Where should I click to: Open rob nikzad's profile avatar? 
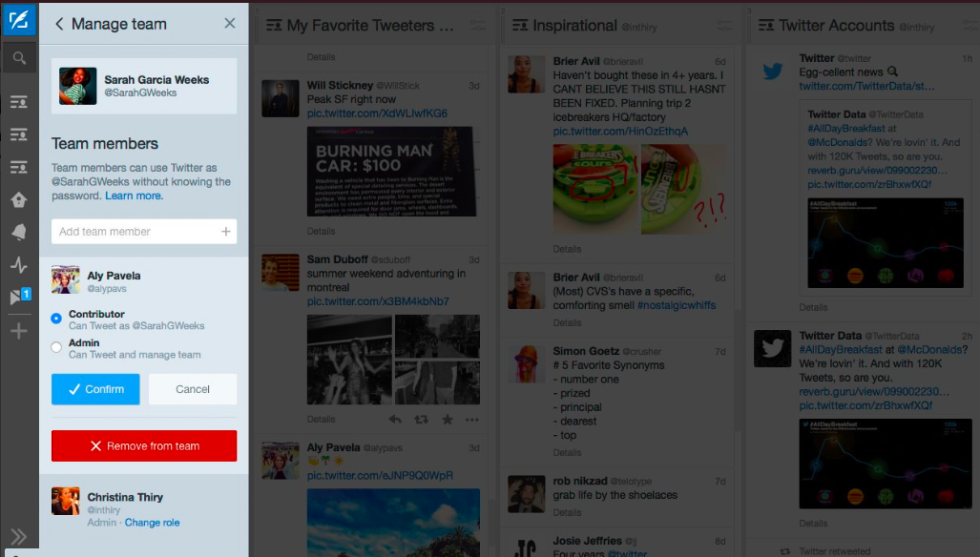(x=526, y=494)
